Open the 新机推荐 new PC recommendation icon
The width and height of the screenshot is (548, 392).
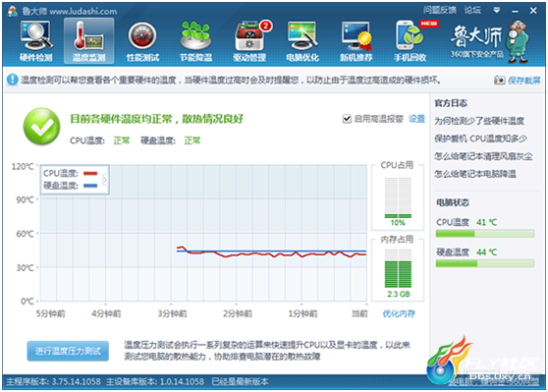pos(356,41)
